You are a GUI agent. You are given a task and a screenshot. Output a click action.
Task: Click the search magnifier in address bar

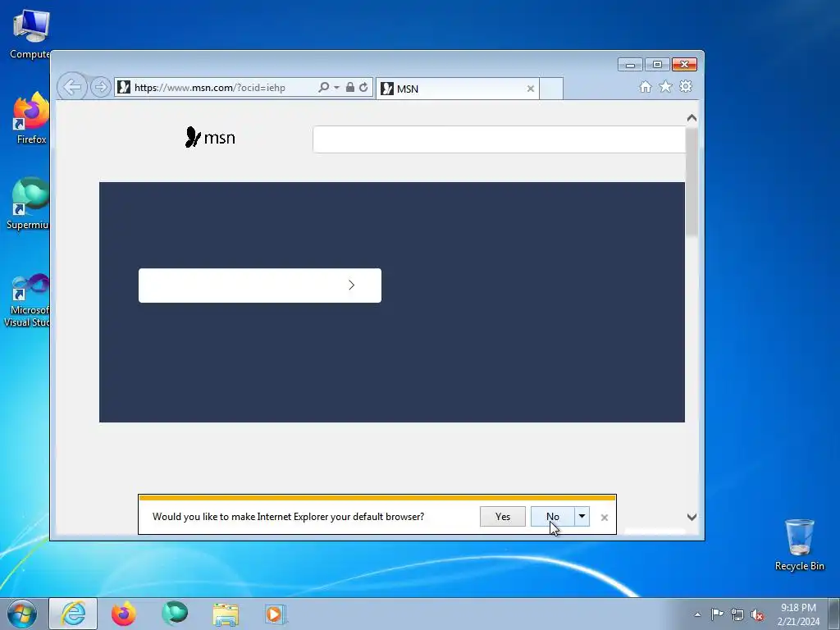point(323,87)
